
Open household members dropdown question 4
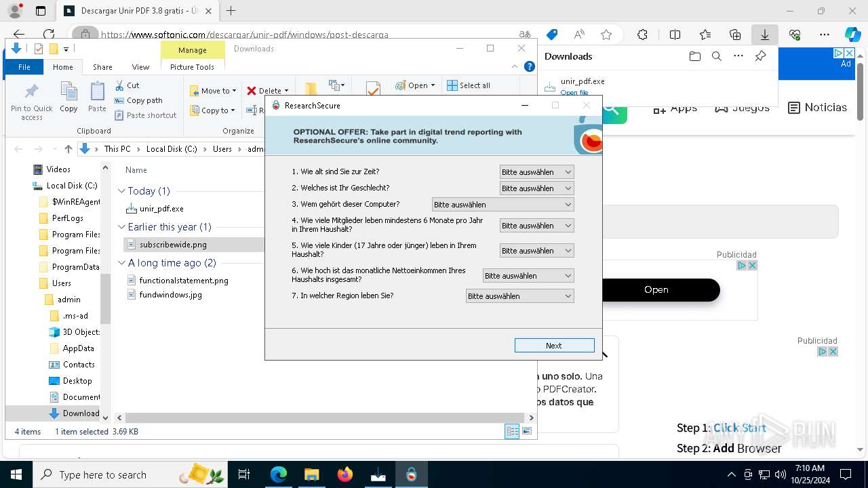click(x=536, y=226)
